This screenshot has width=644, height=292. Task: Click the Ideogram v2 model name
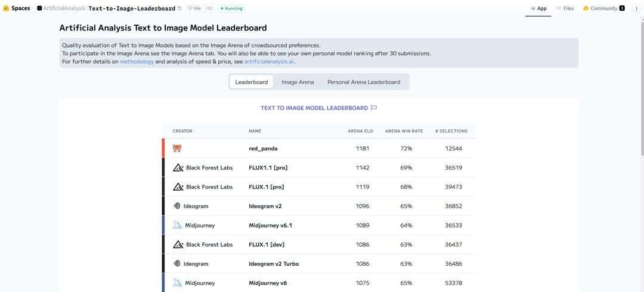pyautogui.click(x=265, y=206)
